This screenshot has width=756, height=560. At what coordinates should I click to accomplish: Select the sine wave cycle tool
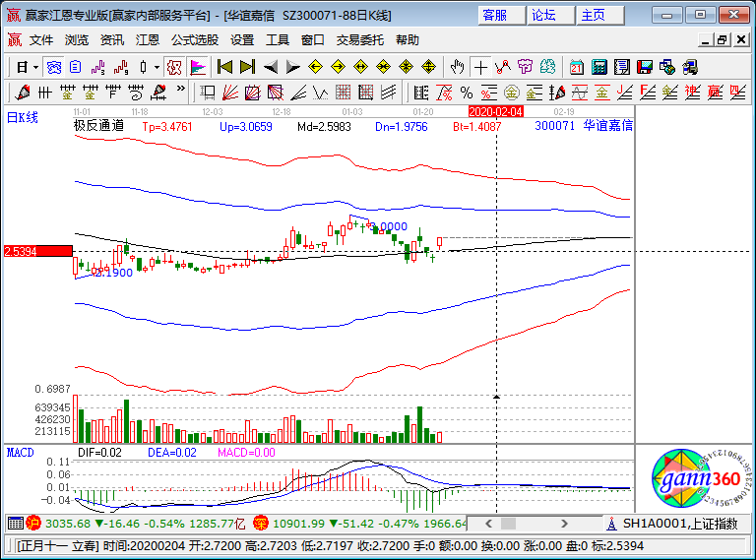pyautogui.click(x=580, y=93)
